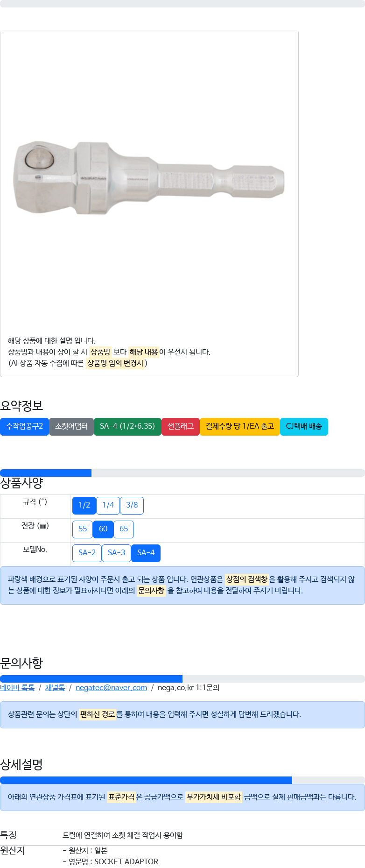Click the green SA-4 (1/2*6.35) tag

(x=127, y=426)
